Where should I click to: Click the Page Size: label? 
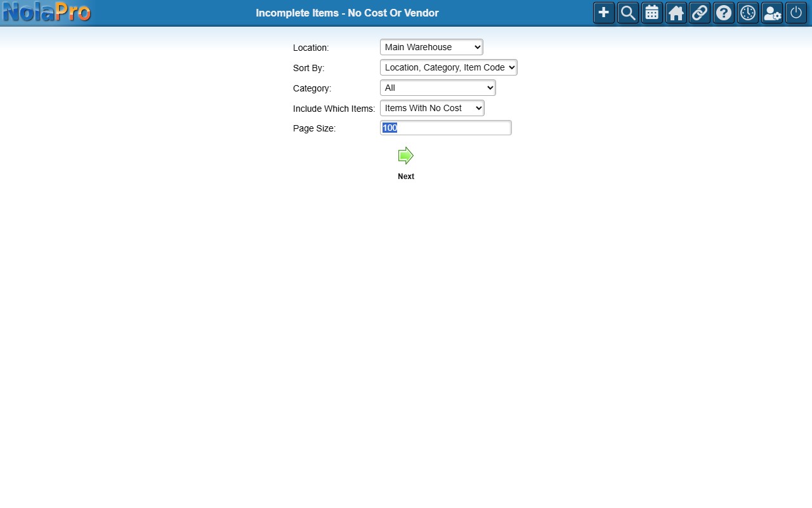[314, 128]
